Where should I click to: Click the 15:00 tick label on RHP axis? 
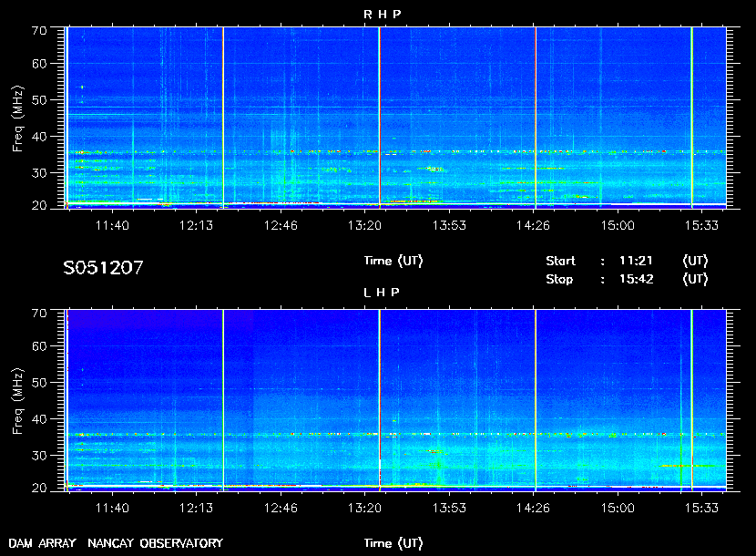pos(618,225)
